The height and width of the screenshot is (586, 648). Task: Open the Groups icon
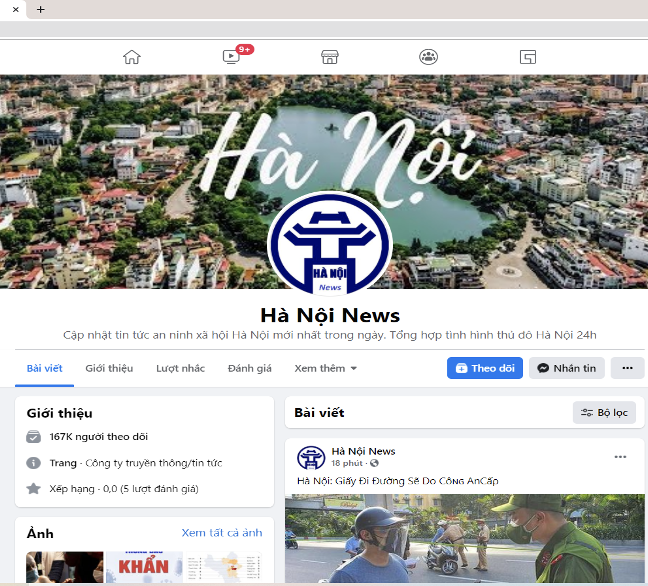point(428,57)
